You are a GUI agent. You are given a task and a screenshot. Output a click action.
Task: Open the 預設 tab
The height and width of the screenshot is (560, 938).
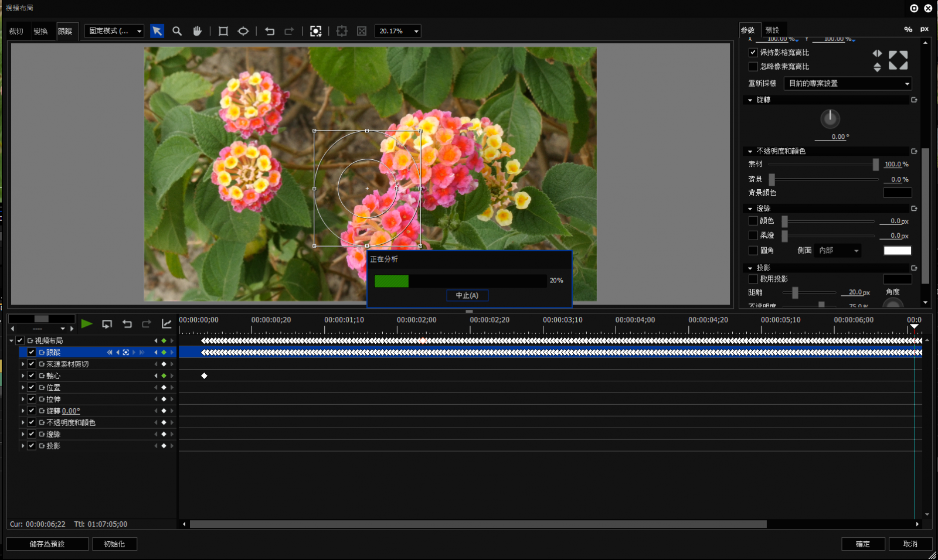[773, 30]
